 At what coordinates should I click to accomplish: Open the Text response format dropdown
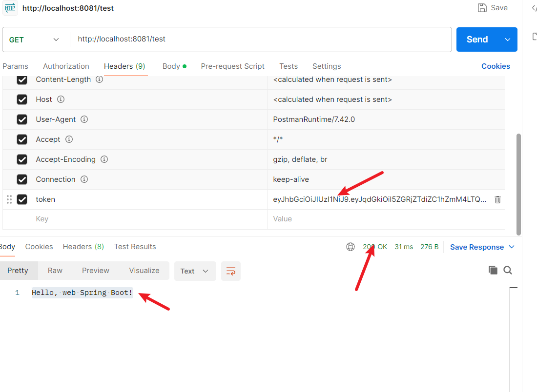point(195,271)
